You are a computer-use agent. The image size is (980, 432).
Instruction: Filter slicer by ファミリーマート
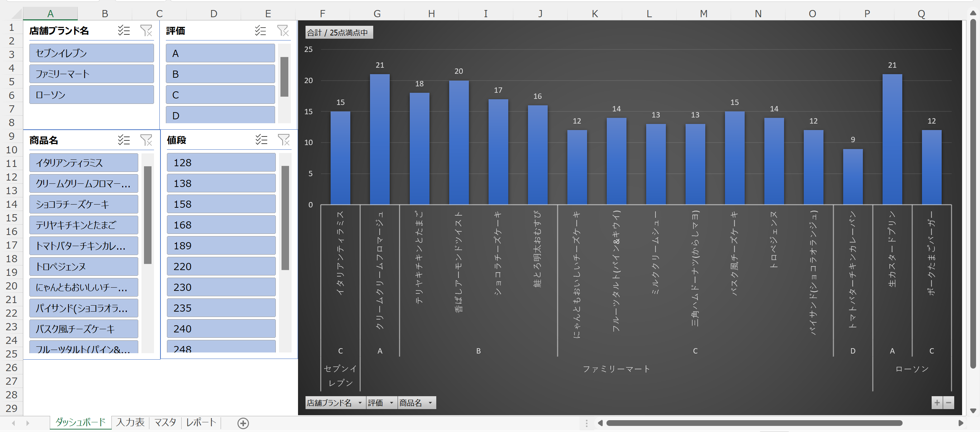pyautogui.click(x=92, y=73)
